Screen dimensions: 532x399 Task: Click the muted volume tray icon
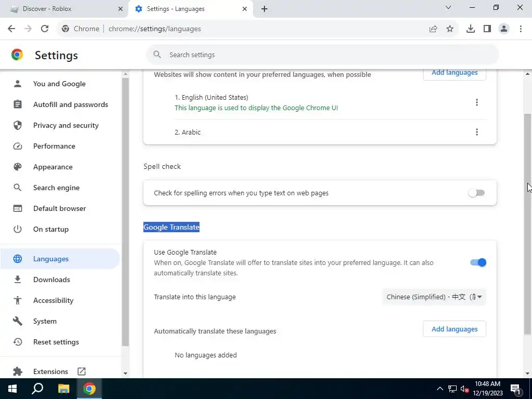[464, 389]
